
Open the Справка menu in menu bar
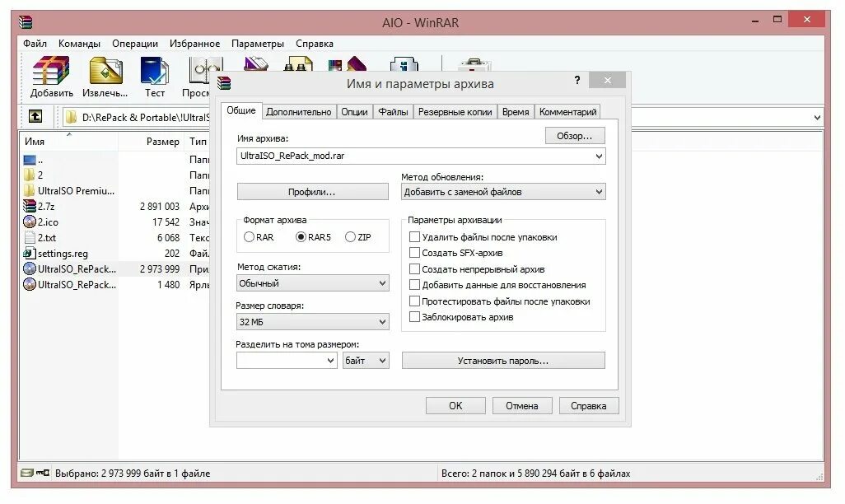tap(314, 44)
